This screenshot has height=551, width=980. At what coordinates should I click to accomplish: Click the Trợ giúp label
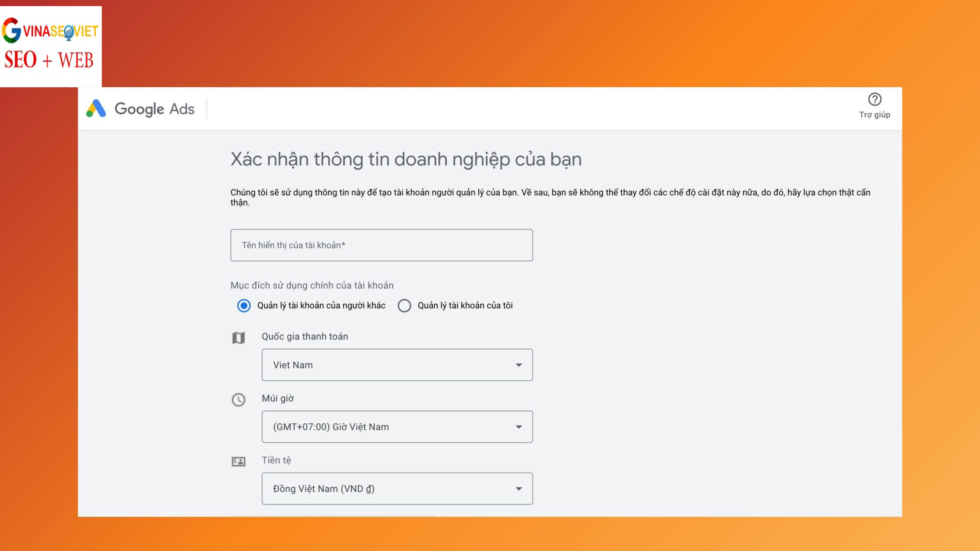click(x=875, y=115)
